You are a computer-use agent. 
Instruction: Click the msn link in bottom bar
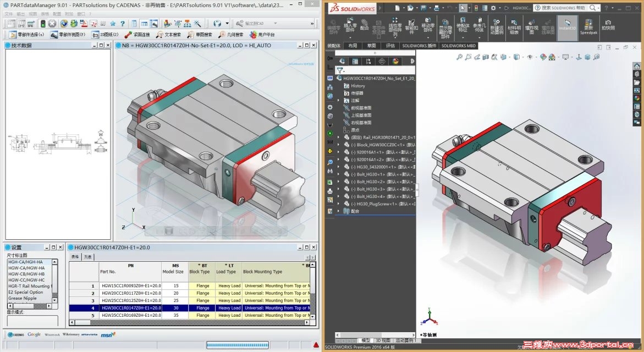click(108, 334)
